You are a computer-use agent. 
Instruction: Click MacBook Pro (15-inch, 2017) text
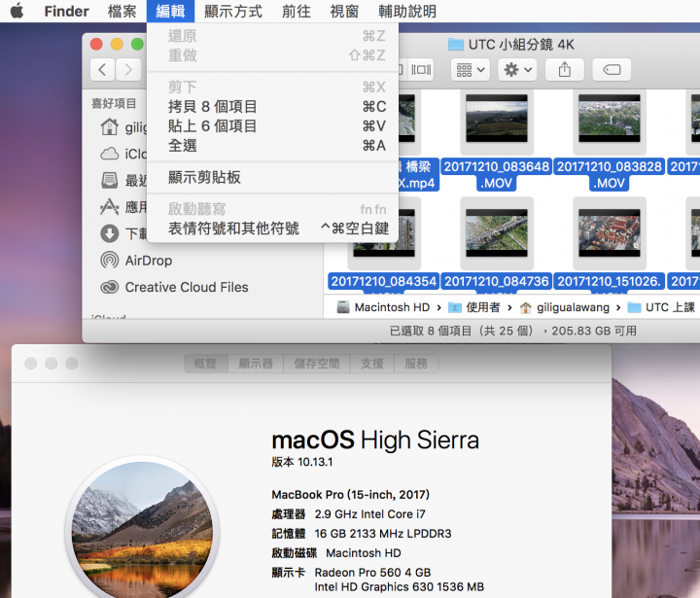350,495
